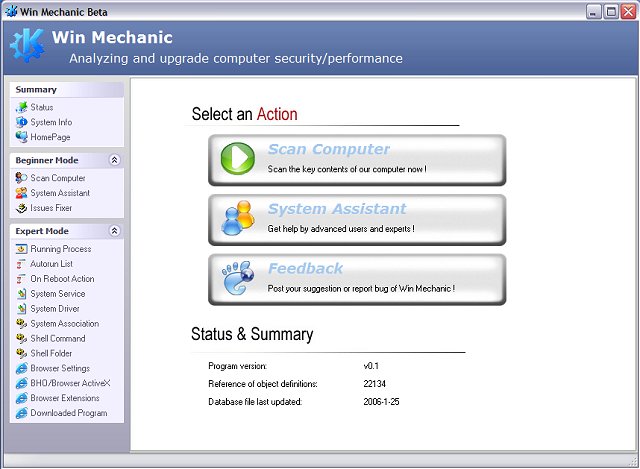Click the 'Program version:' label
This screenshot has height=469, width=640.
[238, 366]
